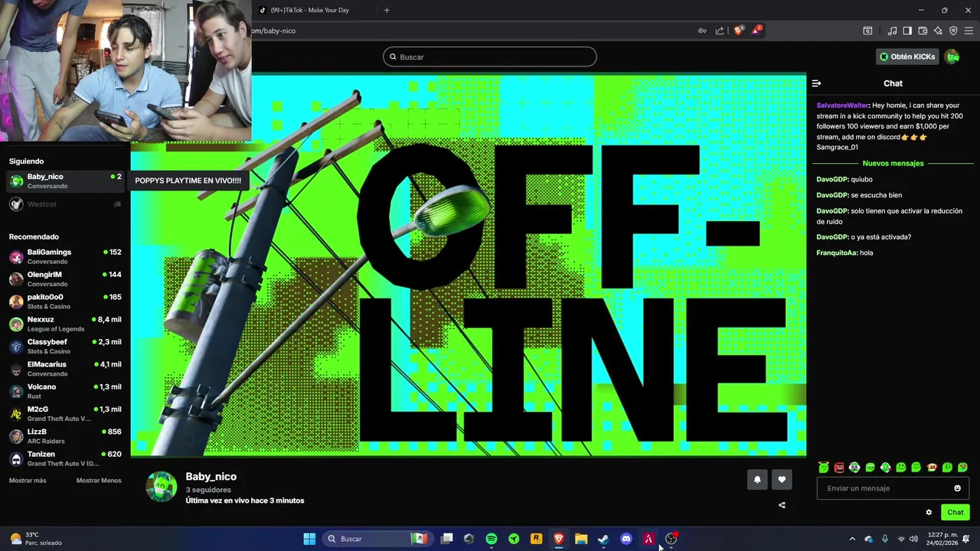Open Classybeef recommended channel
Viewport: 980px width, 551px height.
[65, 347]
